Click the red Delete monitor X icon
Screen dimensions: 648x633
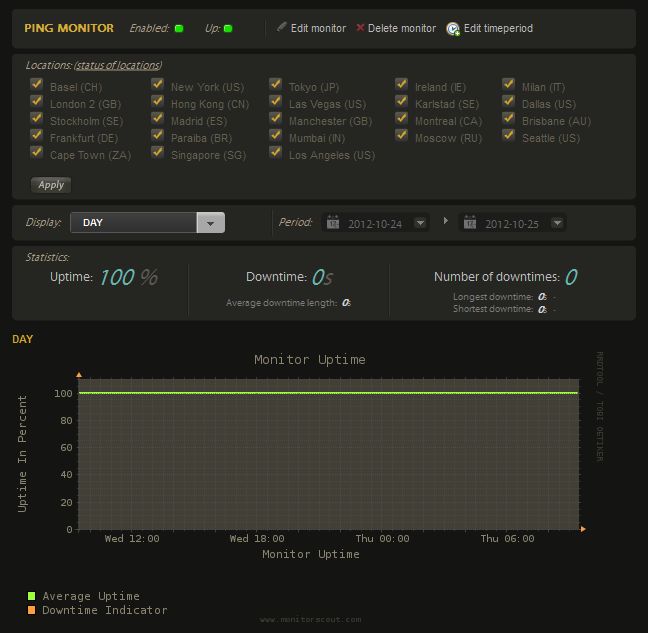coord(360,28)
